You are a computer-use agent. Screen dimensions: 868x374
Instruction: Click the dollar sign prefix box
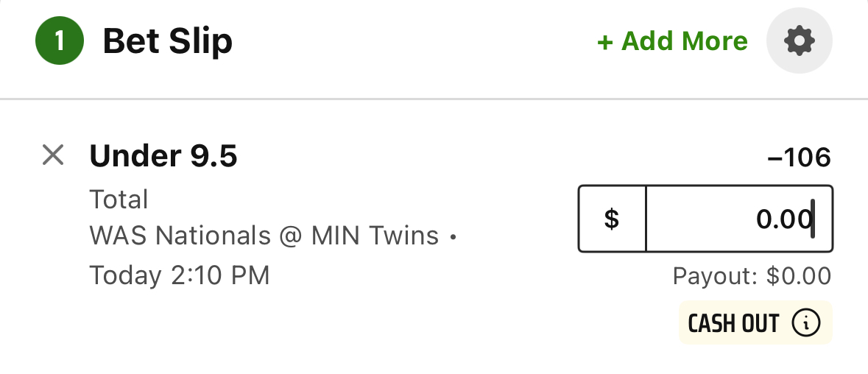612,219
